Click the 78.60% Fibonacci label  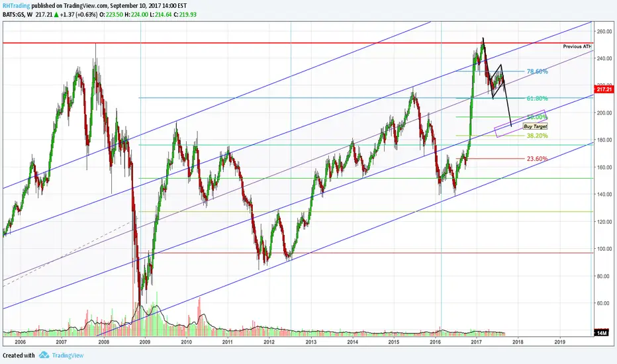click(537, 71)
